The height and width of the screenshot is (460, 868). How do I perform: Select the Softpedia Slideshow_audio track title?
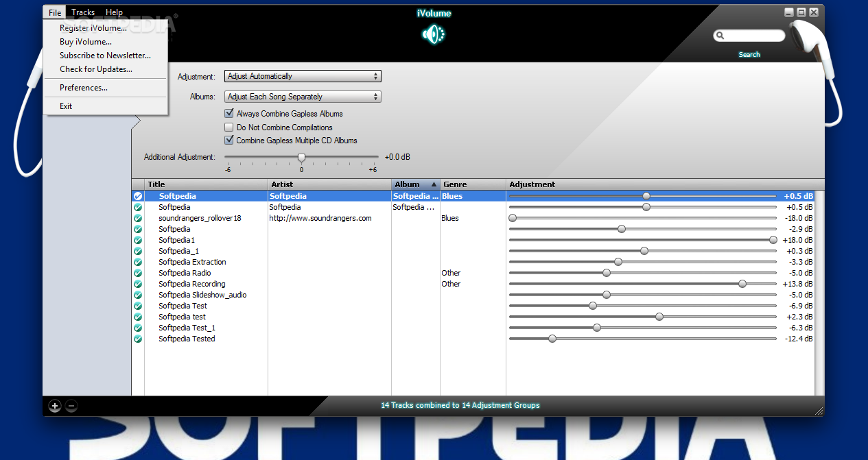(x=202, y=295)
